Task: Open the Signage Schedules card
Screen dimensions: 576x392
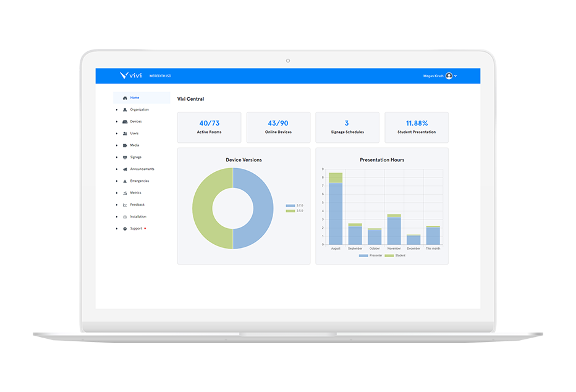Action: click(x=347, y=127)
